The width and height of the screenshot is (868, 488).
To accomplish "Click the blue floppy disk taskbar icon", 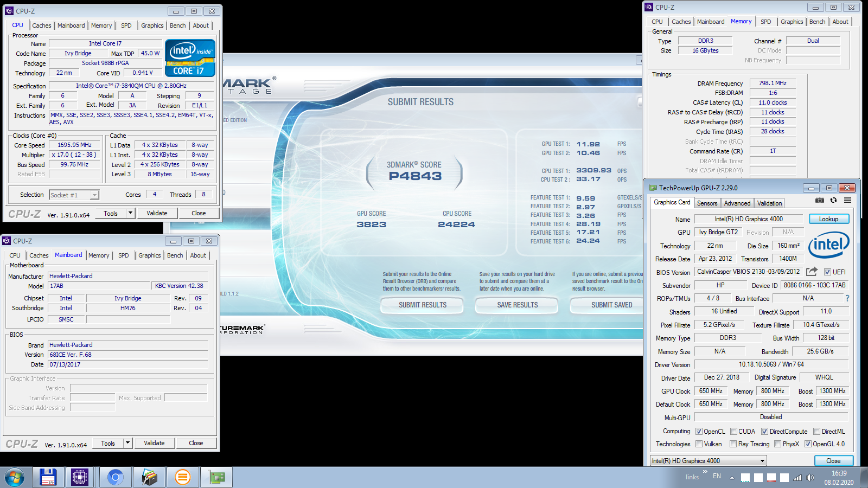I will [48, 477].
